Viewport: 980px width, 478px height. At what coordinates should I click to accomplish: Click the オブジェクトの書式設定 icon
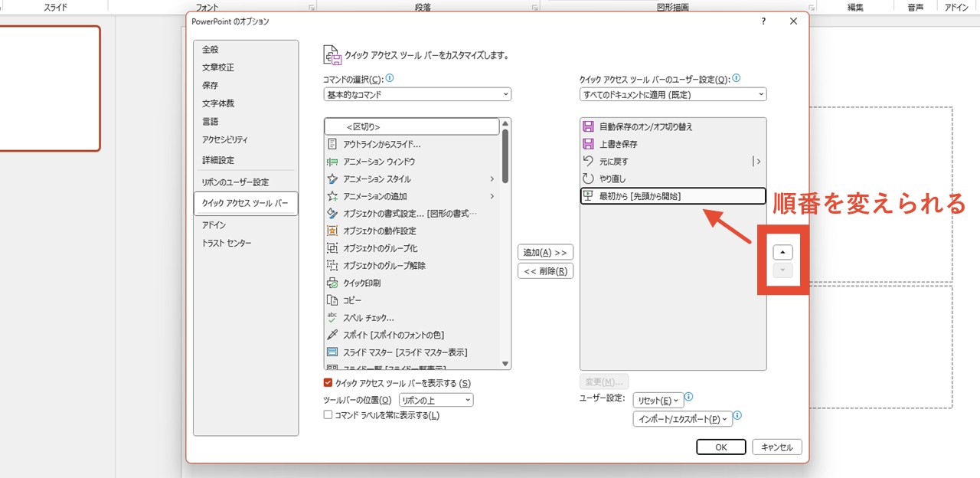click(332, 214)
